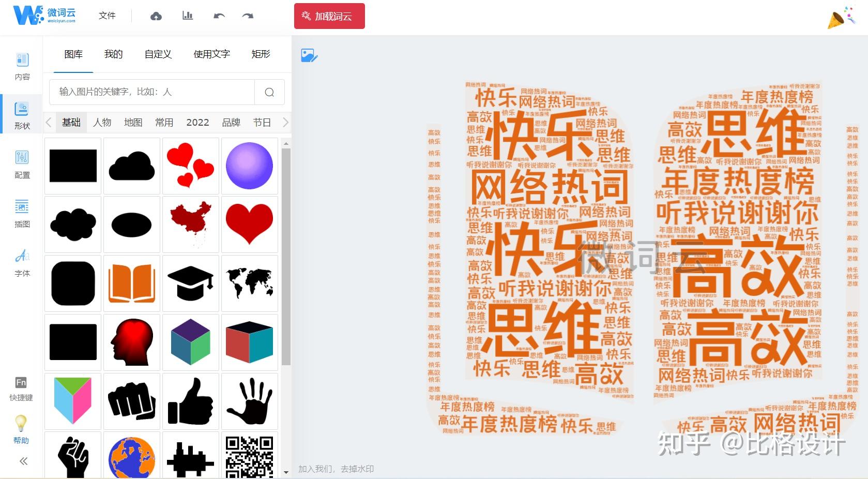Open the 配置 panel

[x=21, y=164]
